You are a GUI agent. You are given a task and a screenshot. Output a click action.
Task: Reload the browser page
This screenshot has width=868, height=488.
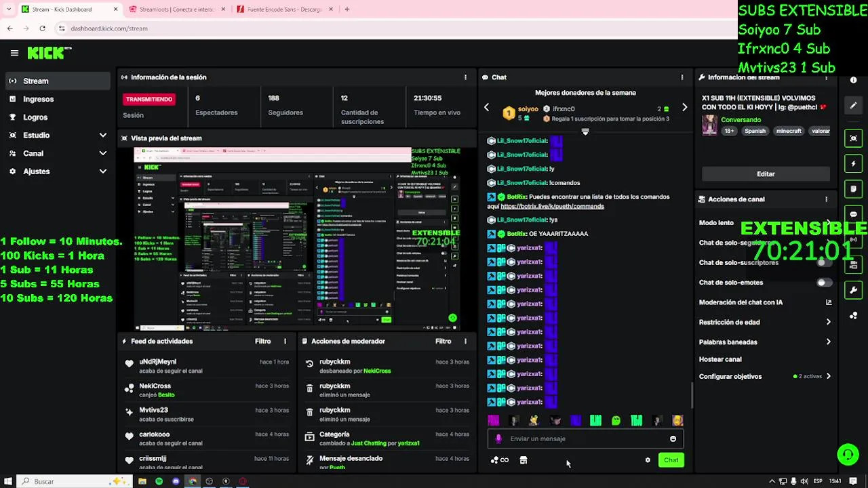click(42, 28)
